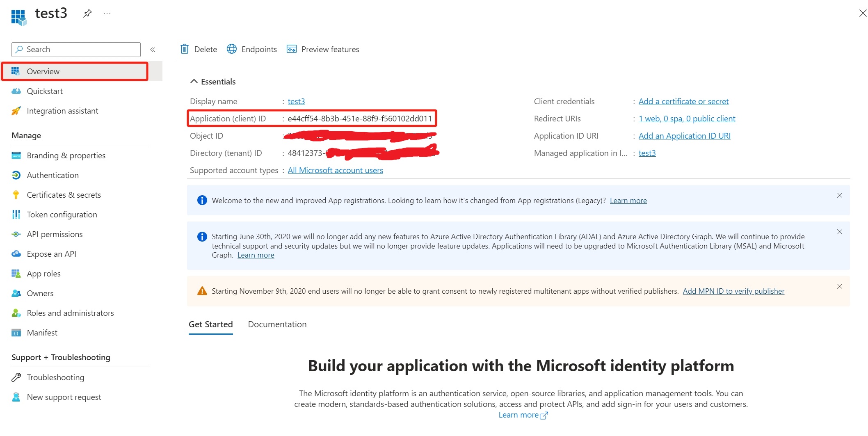Select Manifest in the Manage menu
Viewport: 868px width, 436px height.
[x=42, y=333]
